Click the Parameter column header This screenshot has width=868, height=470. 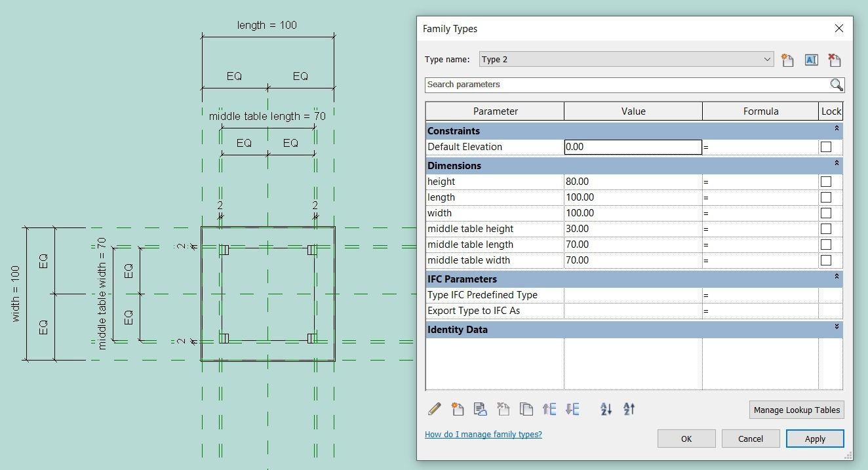(x=495, y=111)
